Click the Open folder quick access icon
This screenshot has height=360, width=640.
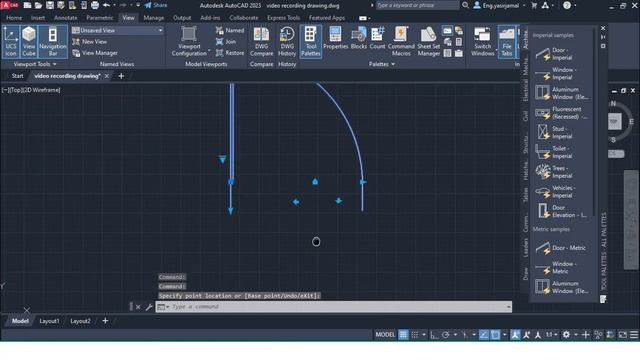coord(38,5)
